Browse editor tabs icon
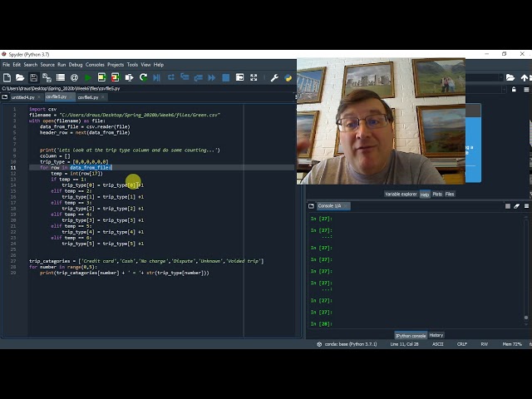 point(5,97)
